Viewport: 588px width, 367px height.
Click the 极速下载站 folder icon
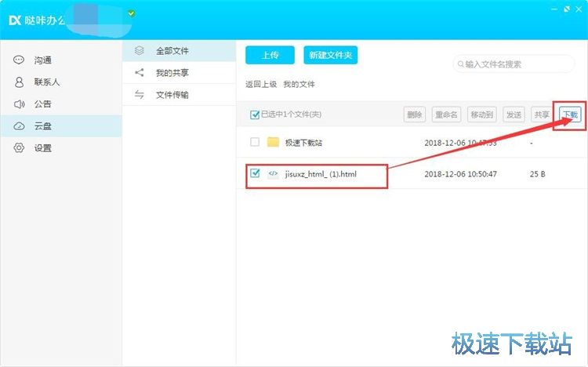(x=273, y=142)
